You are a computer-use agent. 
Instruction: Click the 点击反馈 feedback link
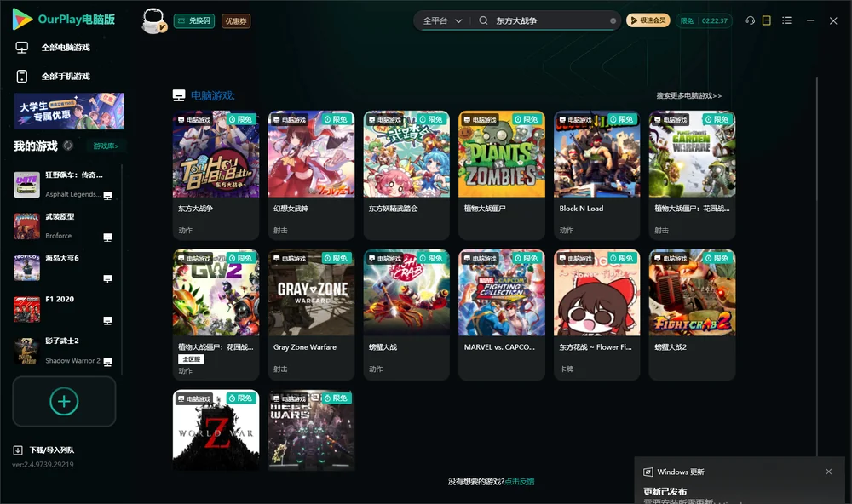click(520, 481)
